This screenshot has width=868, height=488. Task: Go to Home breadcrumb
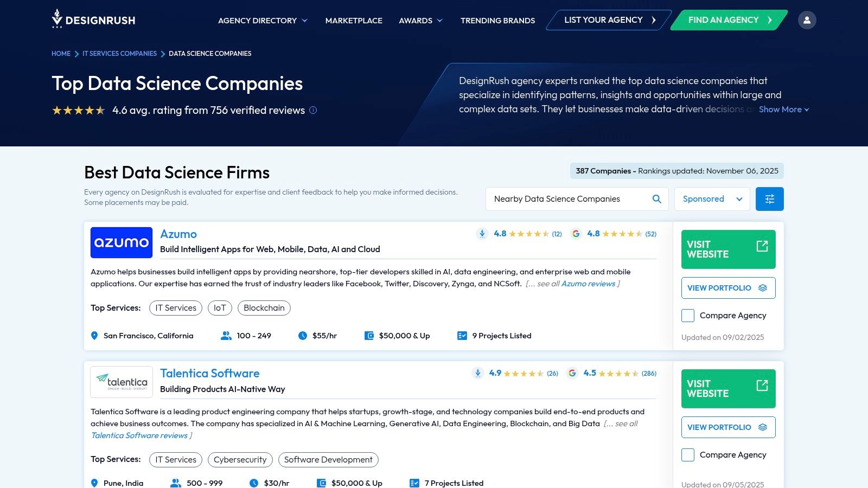(x=61, y=54)
